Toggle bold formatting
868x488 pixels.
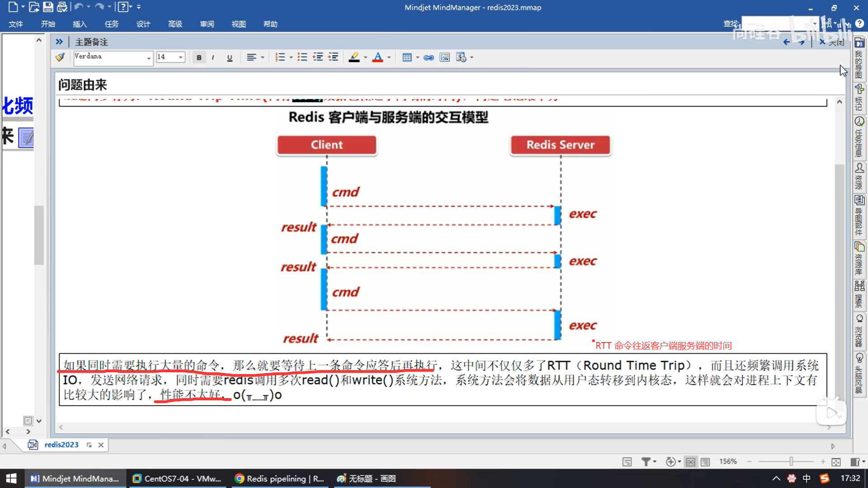click(x=199, y=57)
